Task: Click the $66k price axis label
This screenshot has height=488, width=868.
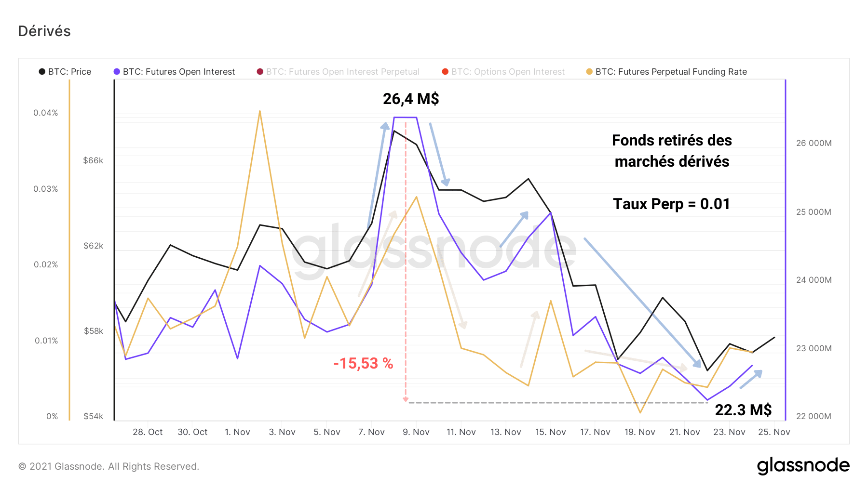Action: pyautogui.click(x=93, y=160)
